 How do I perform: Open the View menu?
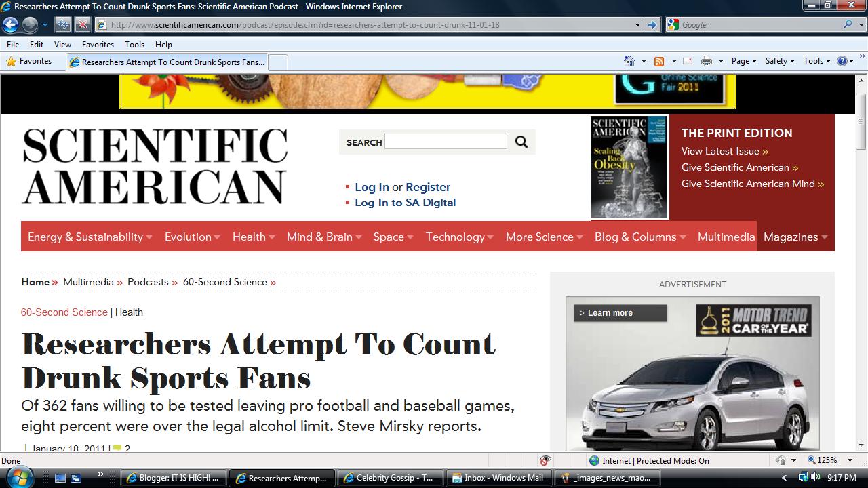click(x=62, y=44)
